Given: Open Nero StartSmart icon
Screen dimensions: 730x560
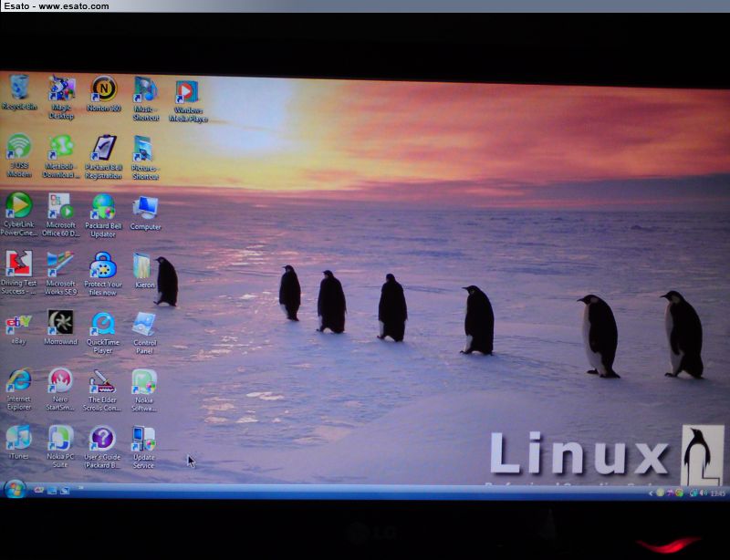Looking at the screenshot, I should coord(60,390).
